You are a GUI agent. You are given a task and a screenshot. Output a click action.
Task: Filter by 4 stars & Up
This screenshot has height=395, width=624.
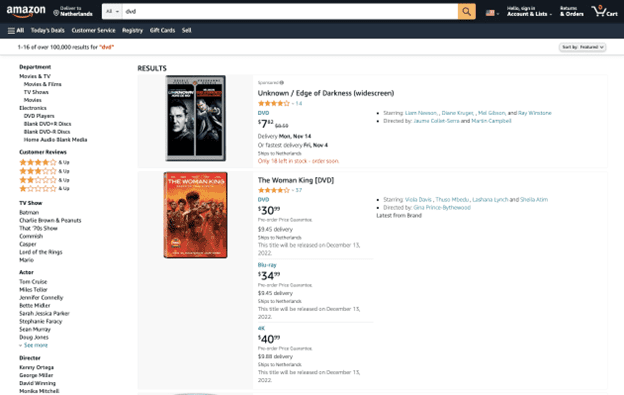tap(44, 162)
